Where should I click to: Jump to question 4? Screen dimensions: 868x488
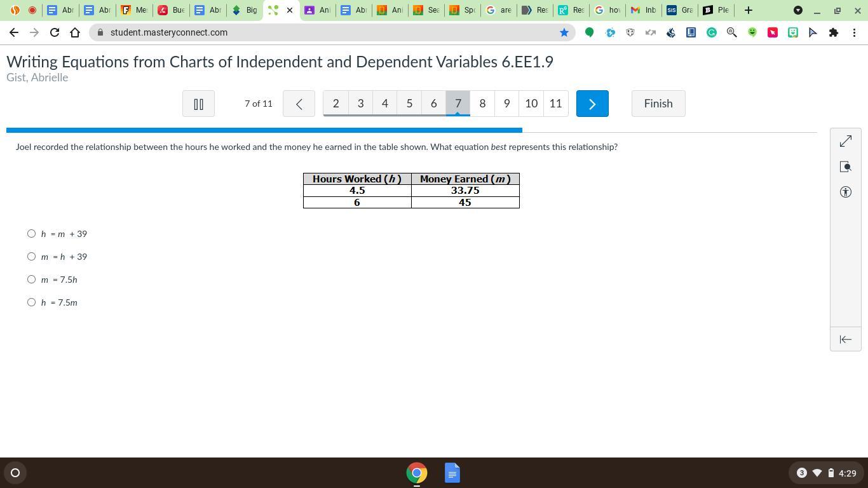coord(384,104)
